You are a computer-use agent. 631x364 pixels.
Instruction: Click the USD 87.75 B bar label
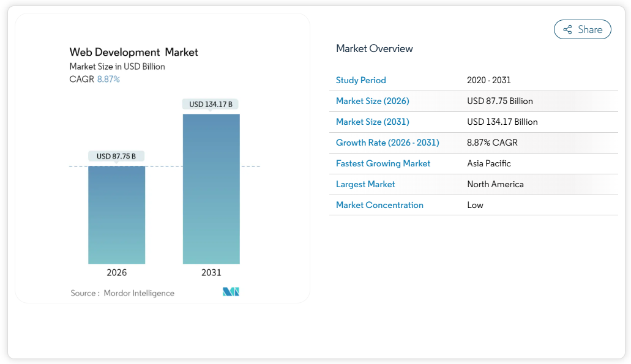point(116,156)
